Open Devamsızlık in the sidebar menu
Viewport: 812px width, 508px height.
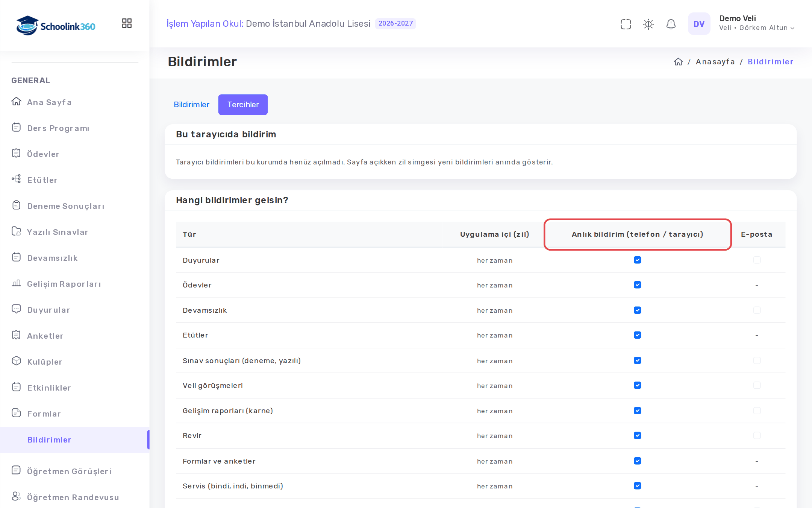52,258
